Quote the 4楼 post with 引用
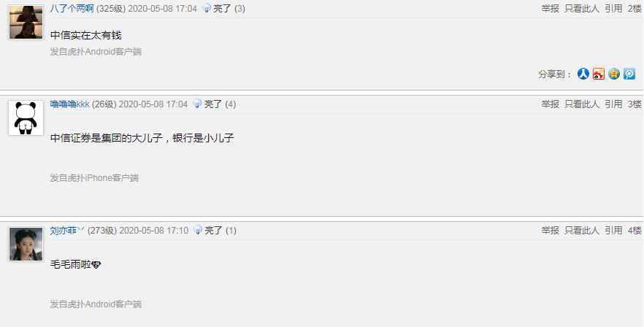The image size is (644, 327). coord(613,231)
